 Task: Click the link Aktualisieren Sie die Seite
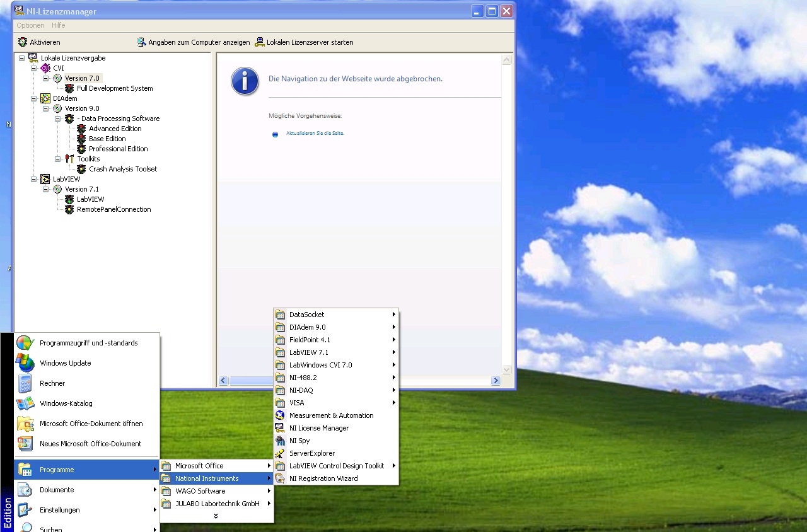tap(315, 134)
